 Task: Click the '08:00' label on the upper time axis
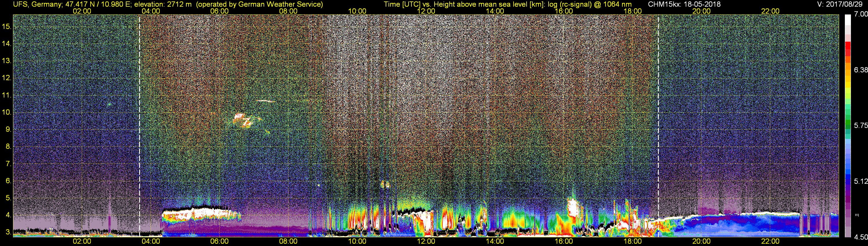coord(288,11)
